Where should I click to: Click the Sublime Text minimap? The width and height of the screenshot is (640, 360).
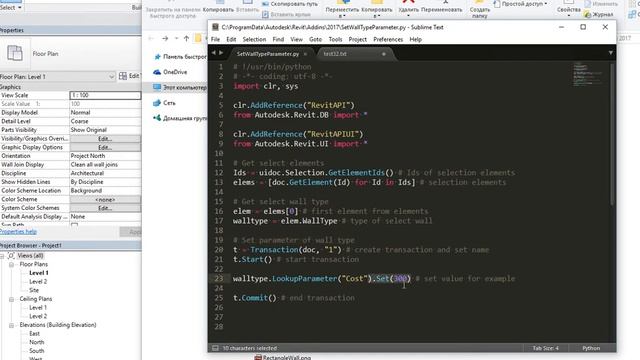click(587, 74)
